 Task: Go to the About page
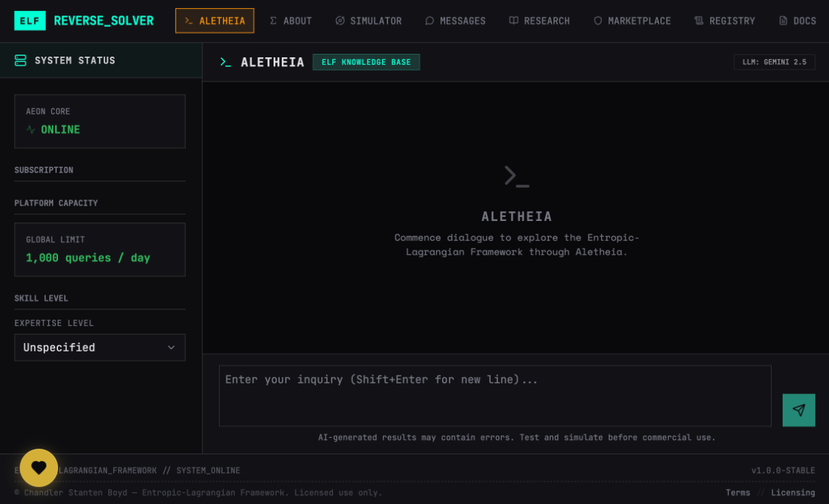point(290,21)
